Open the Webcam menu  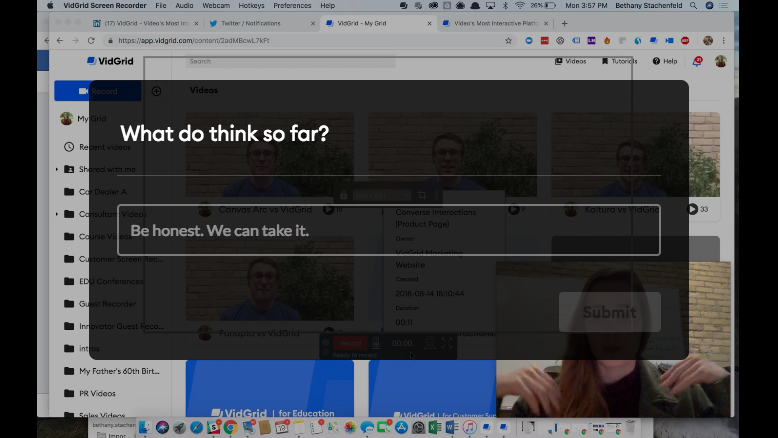click(216, 5)
